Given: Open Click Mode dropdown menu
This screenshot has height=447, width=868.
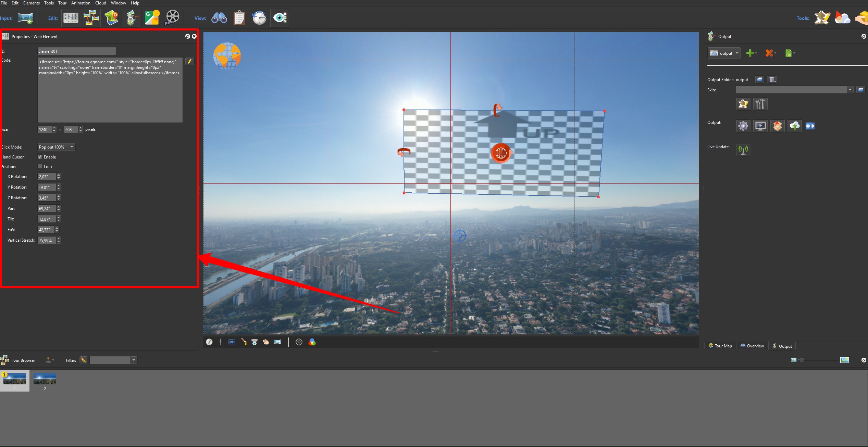Looking at the screenshot, I should pos(55,146).
